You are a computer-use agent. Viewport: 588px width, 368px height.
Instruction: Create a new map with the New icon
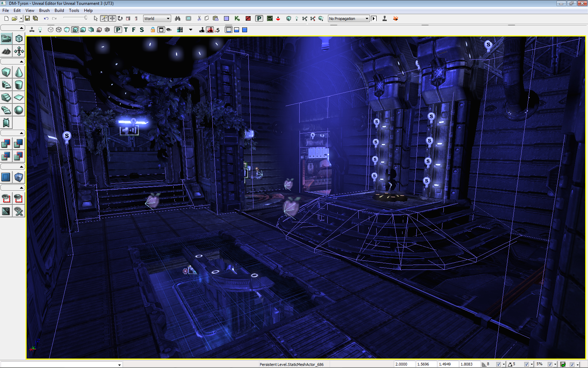[6, 19]
